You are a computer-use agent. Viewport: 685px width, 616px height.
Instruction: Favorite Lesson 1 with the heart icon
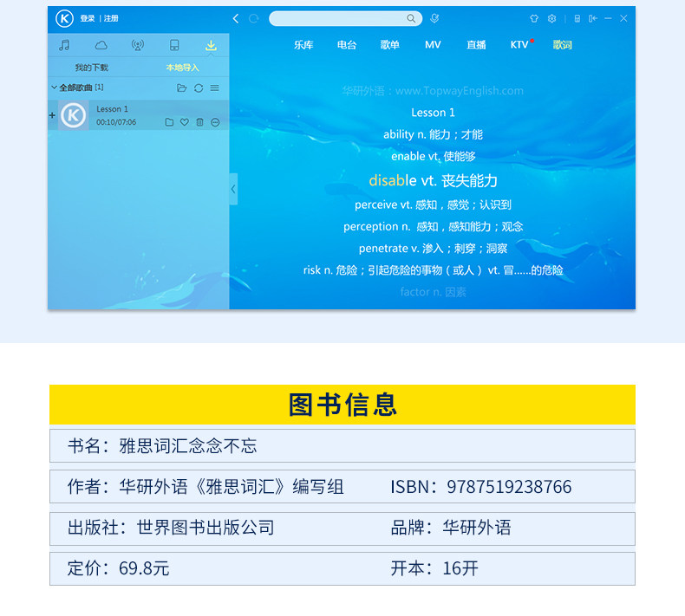point(185,122)
